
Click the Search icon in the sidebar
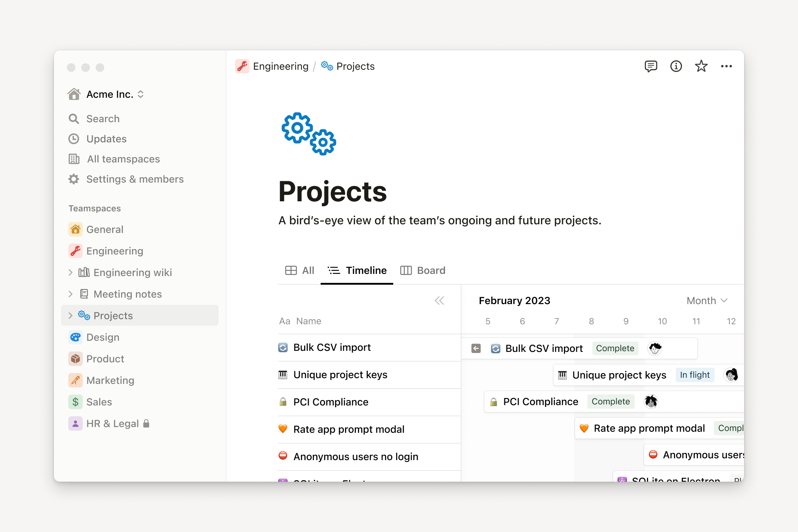[x=74, y=119]
